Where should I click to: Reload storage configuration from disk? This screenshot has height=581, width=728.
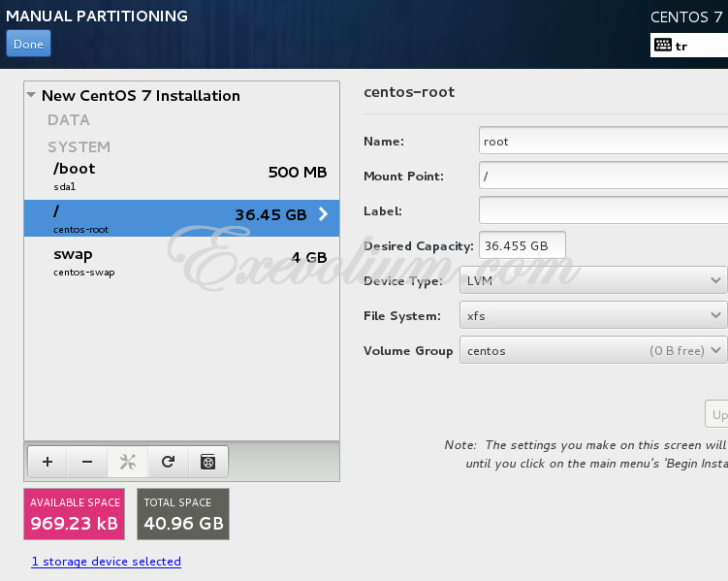click(x=168, y=462)
